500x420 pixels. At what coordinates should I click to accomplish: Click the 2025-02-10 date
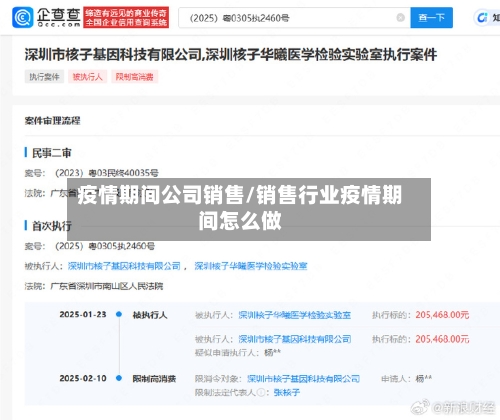(83, 378)
